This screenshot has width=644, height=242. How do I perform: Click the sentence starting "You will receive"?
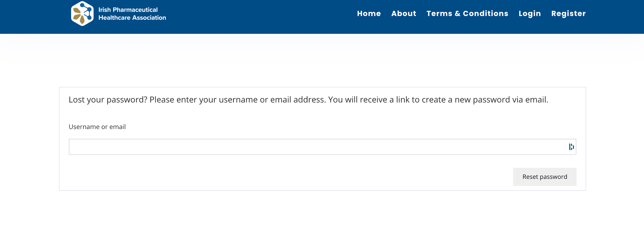point(438,100)
